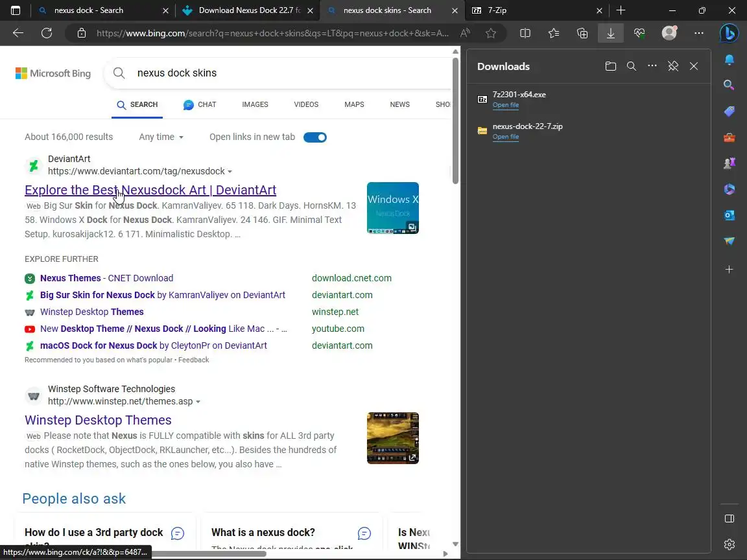This screenshot has width=747, height=560.
Task: Open file link for nexus-dock-22-7.zip
Action: tap(506, 137)
